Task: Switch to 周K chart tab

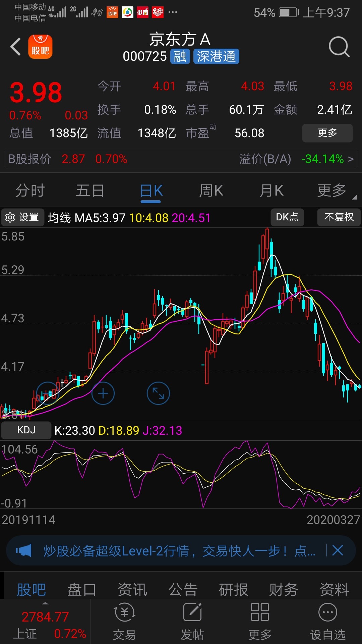Action: click(x=211, y=191)
